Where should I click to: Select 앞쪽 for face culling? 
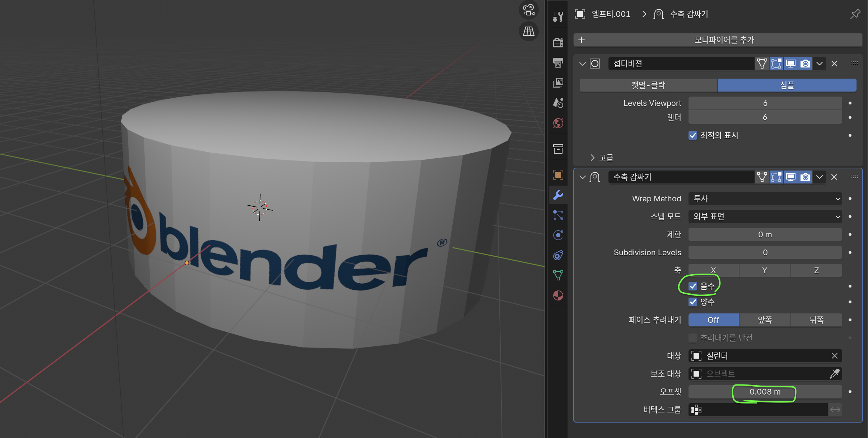click(765, 320)
